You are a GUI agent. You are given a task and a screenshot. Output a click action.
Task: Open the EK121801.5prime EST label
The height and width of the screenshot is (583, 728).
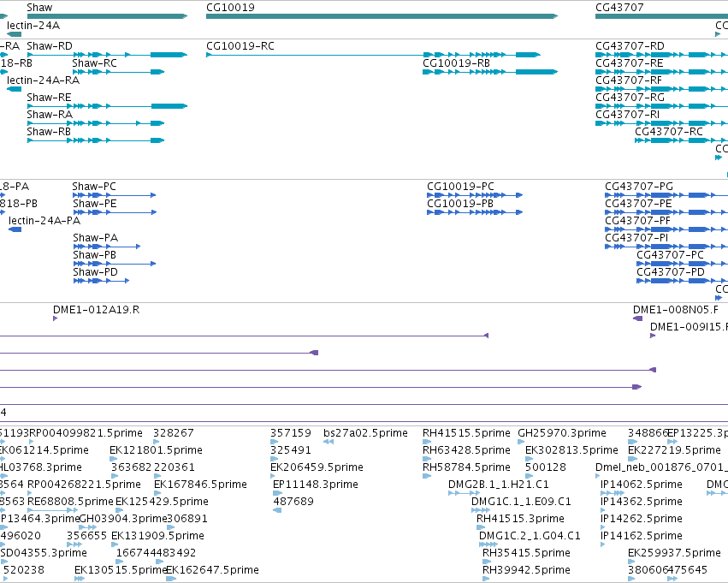[x=156, y=450]
